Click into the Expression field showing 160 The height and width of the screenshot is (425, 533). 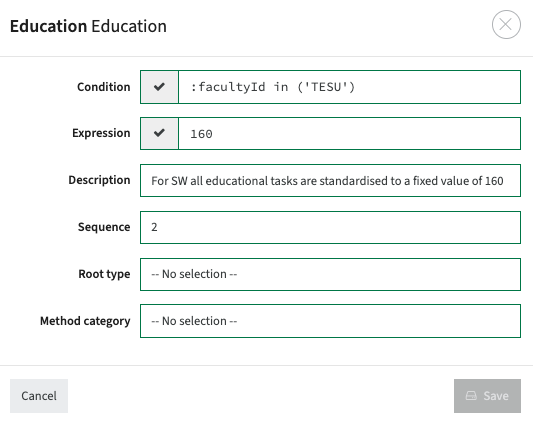pyautogui.click(x=349, y=133)
